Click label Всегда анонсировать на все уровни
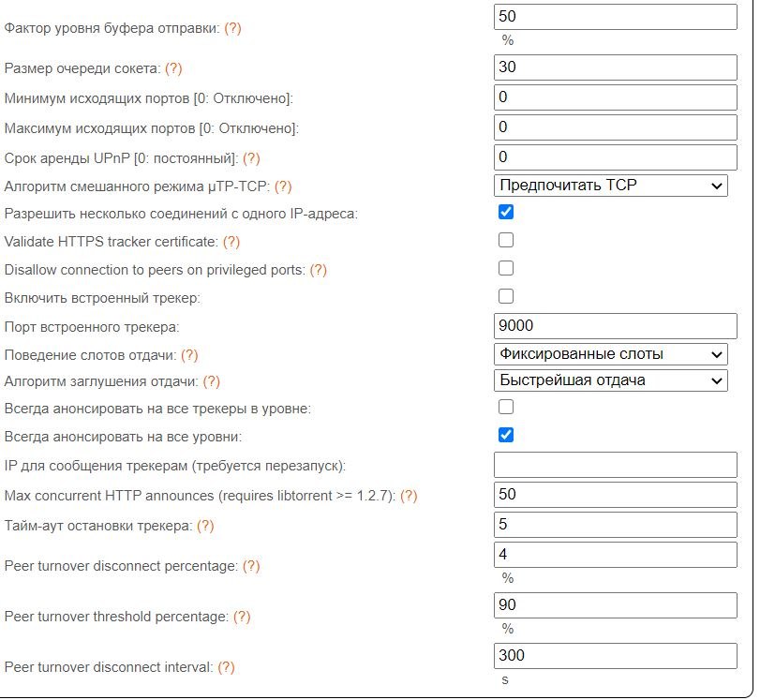 pyautogui.click(x=123, y=437)
